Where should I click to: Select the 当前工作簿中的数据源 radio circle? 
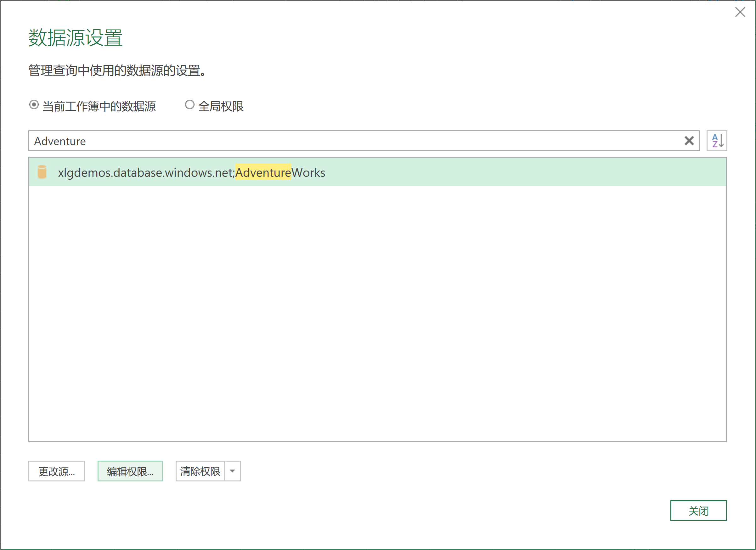click(34, 105)
